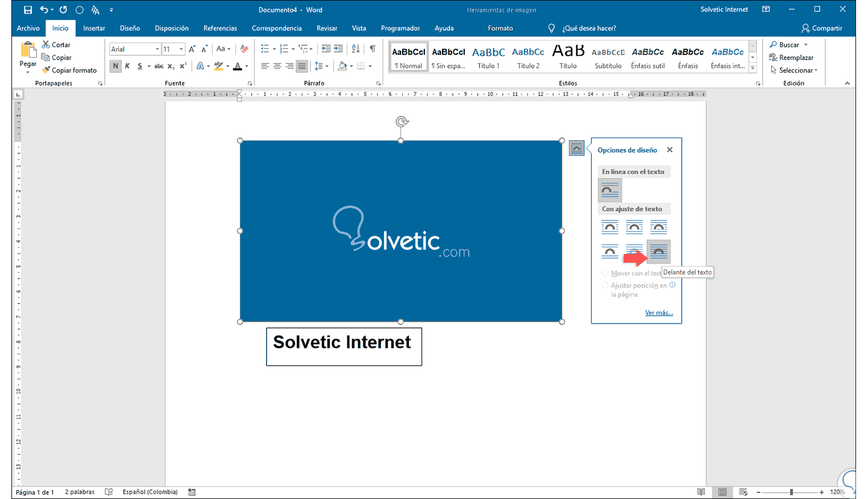The height and width of the screenshot is (499, 868).
Task: Apply strikethrough using the abc button
Action: coord(159,66)
